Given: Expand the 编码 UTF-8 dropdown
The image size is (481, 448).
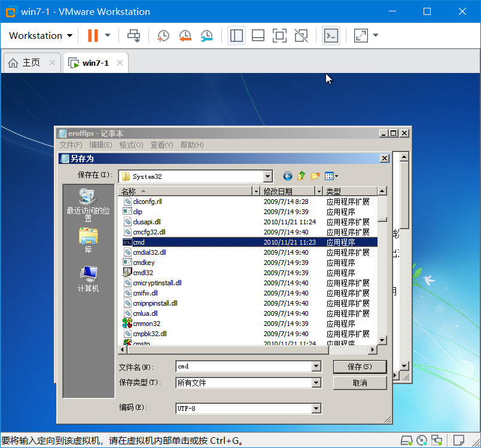Looking at the screenshot, I should [x=316, y=409].
